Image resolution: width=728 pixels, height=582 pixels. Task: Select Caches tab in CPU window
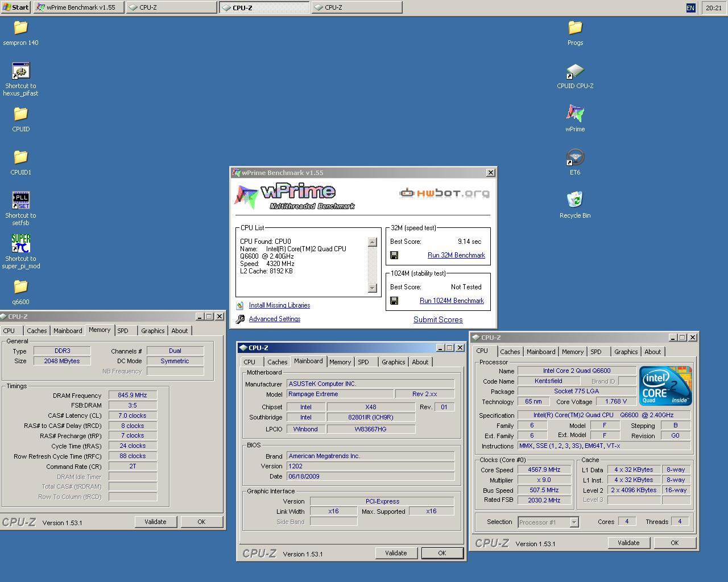pos(510,352)
